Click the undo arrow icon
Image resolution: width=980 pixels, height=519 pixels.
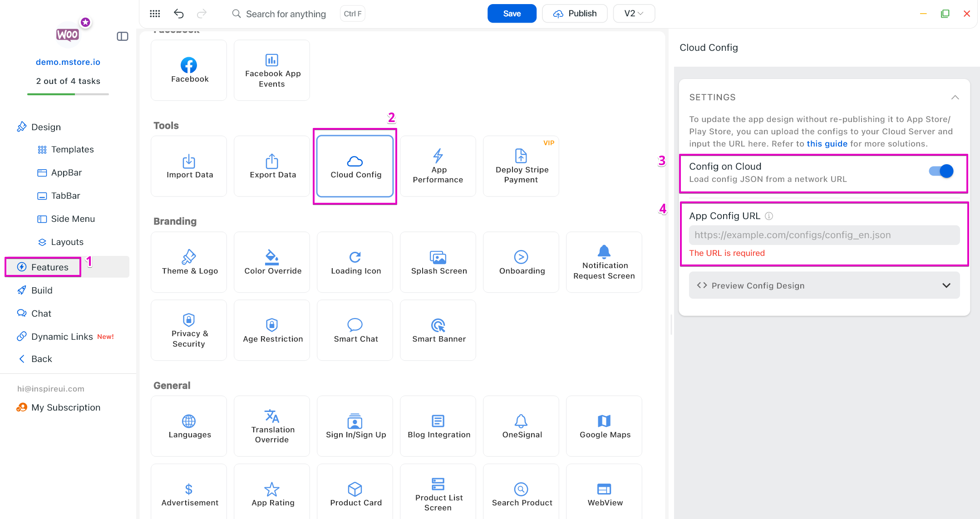pos(178,14)
